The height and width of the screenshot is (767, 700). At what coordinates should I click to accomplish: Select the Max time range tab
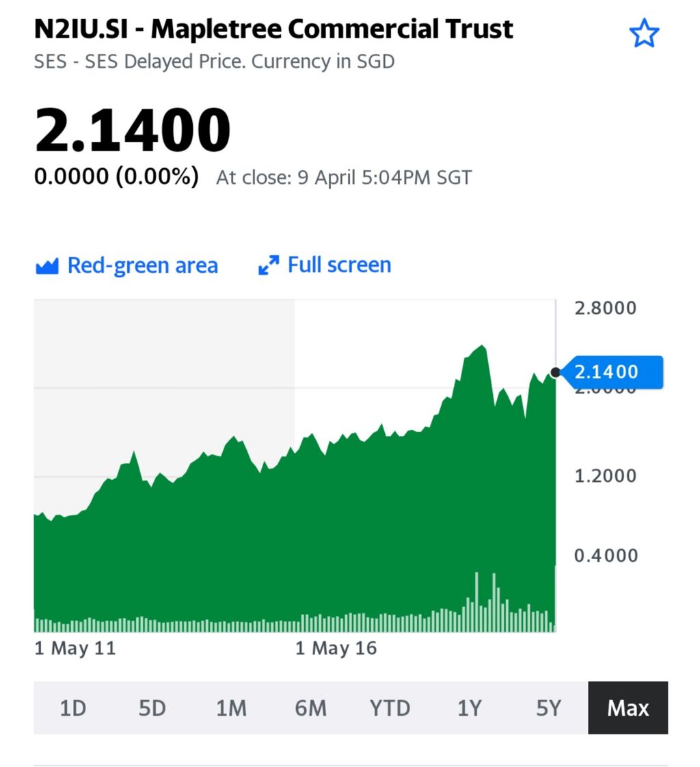tap(628, 708)
